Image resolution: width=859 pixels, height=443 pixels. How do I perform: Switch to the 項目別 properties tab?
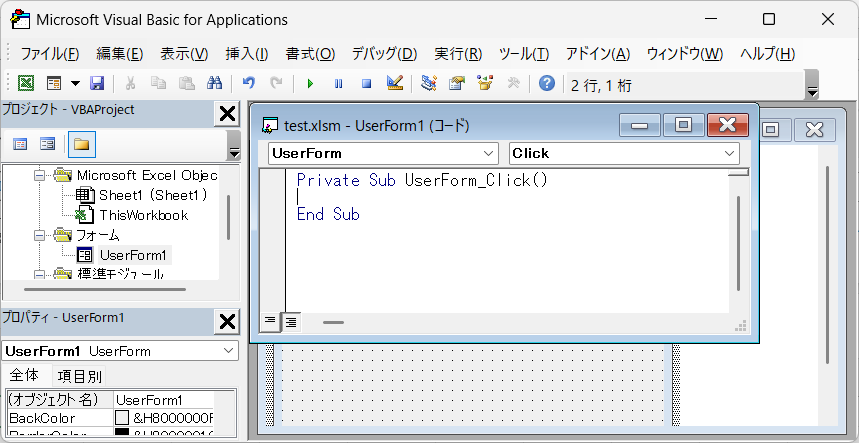[x=79, y=376]
